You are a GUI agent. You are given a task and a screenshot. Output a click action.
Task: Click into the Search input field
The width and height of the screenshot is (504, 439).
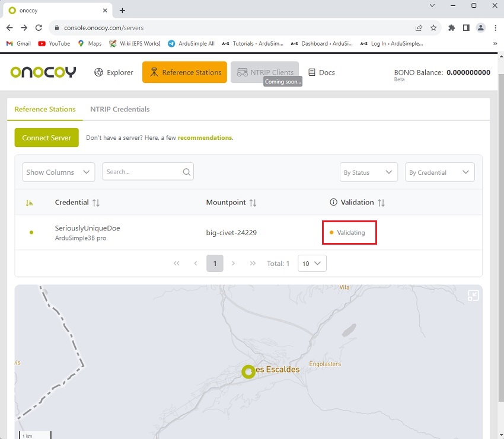142,172
